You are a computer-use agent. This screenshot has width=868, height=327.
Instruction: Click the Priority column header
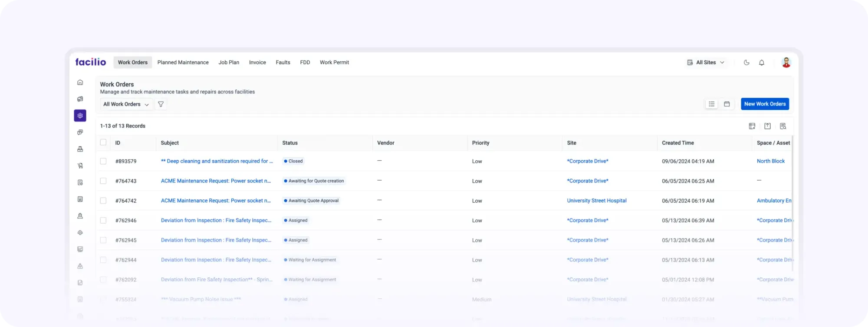(x=480, y=143)
